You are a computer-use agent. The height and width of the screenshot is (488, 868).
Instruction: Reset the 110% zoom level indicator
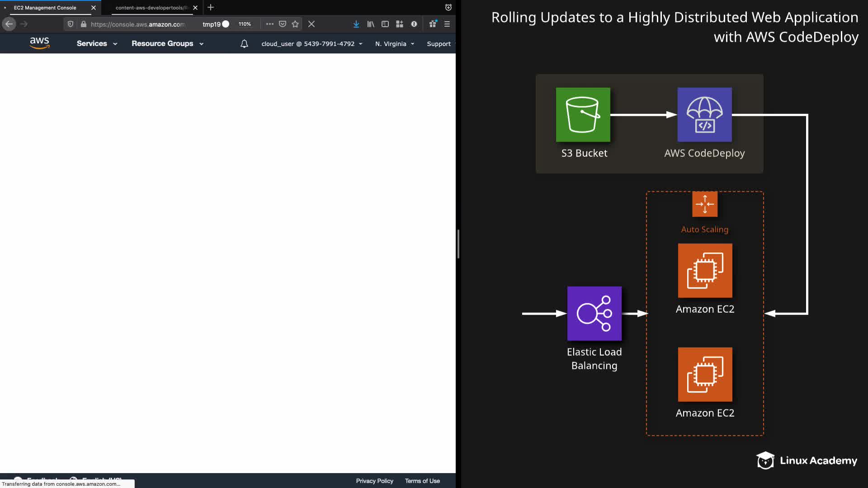point(245,24)
